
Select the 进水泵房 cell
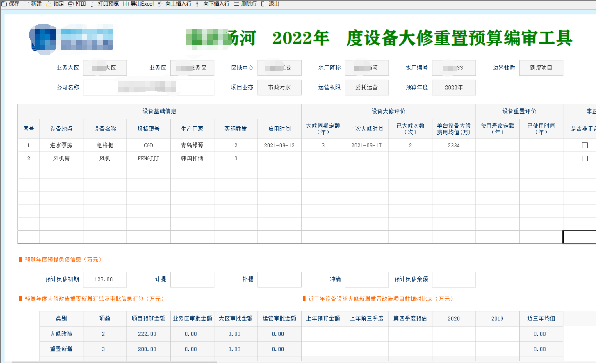61,145
